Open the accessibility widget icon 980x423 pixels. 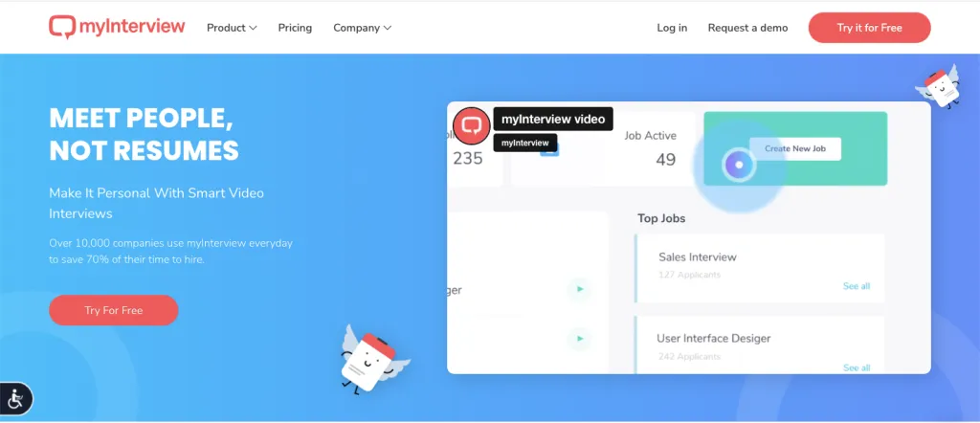15,399
